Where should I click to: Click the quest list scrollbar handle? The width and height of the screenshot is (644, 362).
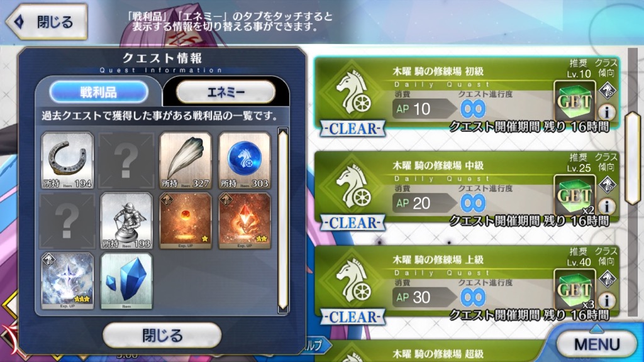(633, 158)
